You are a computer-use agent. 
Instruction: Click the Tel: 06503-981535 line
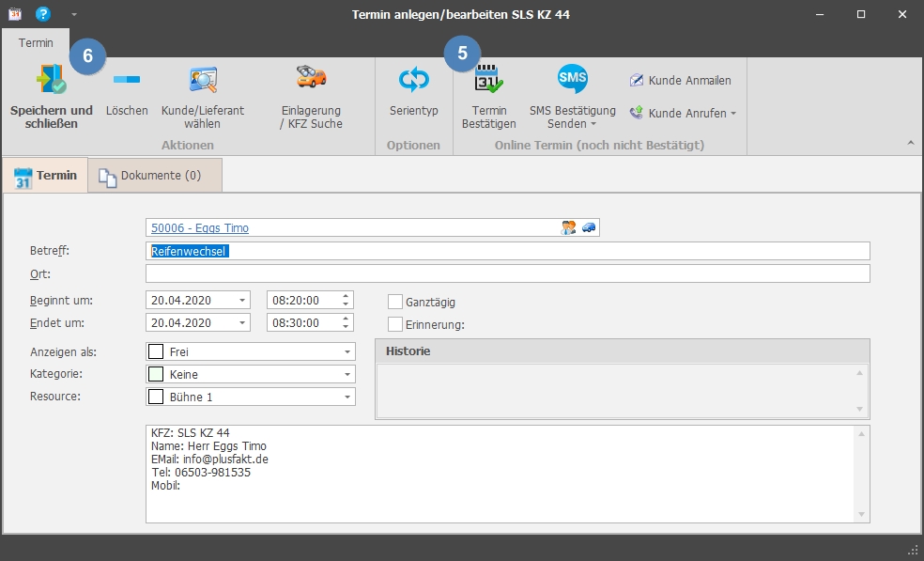(x=201, y=473)
